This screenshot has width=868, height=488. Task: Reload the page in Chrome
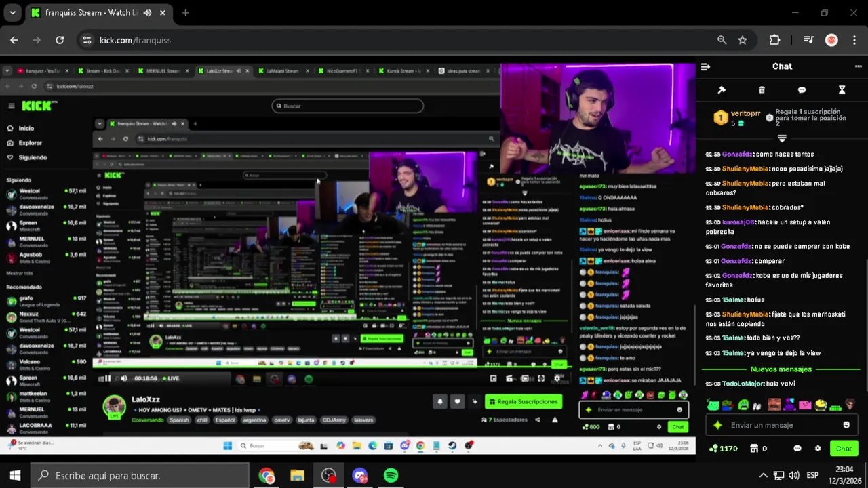coord(60,40)
